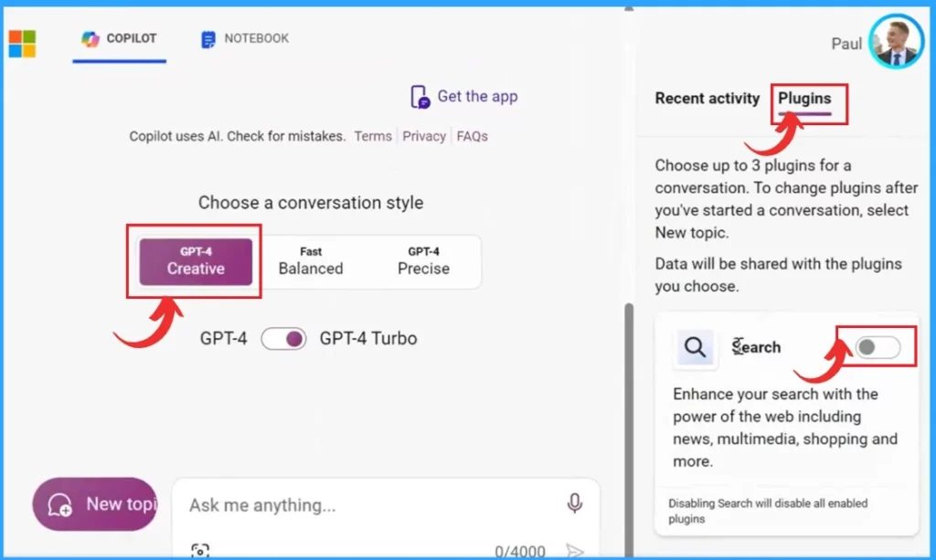Image resolution: width=936 pixels, height=560 pixels.
Task: Click the Search plugin magnifier icon
Action: click(x=695, y=347)
